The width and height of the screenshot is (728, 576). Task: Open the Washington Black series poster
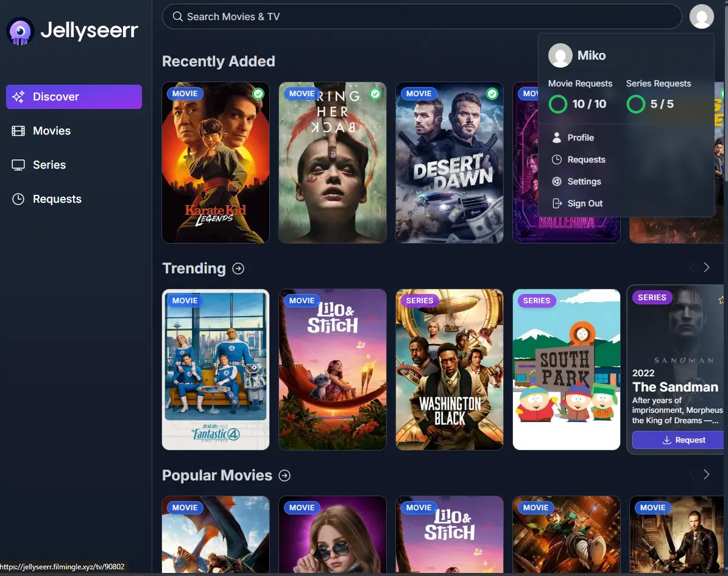click(450, 370)
